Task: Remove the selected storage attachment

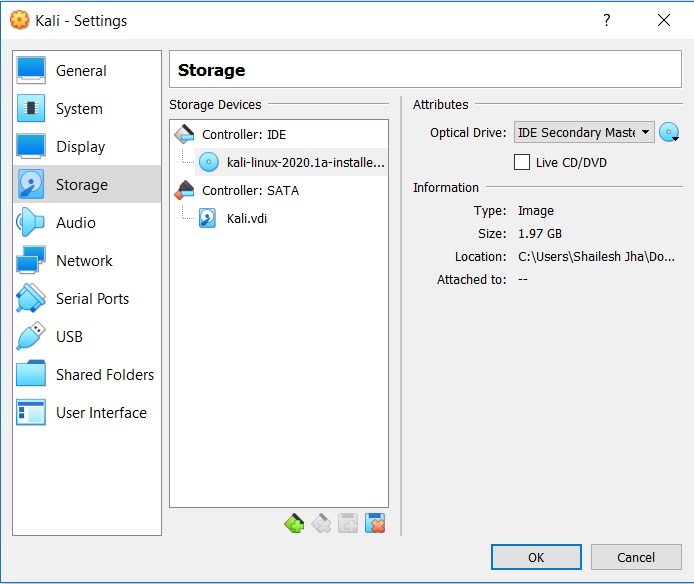Action: tap(375, 523)
